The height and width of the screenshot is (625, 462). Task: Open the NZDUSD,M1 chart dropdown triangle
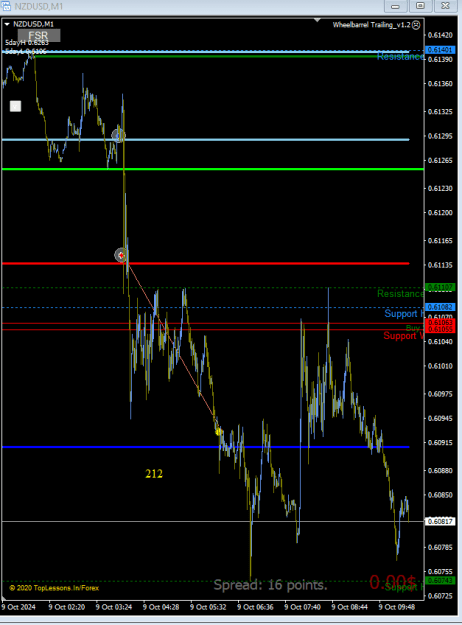[x=7, y=24]
